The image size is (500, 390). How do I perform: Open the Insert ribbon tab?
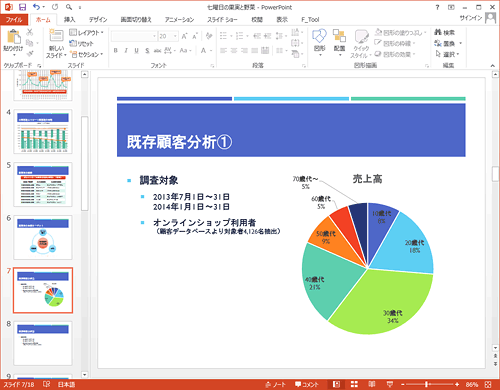(69, 20)
